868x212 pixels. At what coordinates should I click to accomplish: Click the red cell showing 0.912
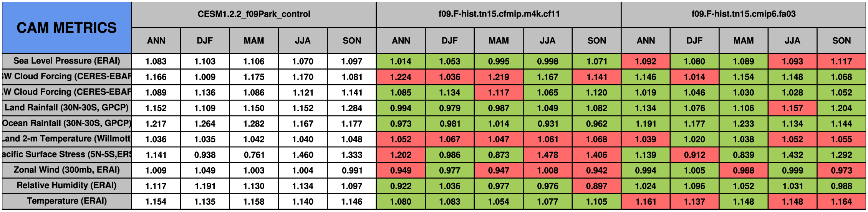[x=695, y=155]
